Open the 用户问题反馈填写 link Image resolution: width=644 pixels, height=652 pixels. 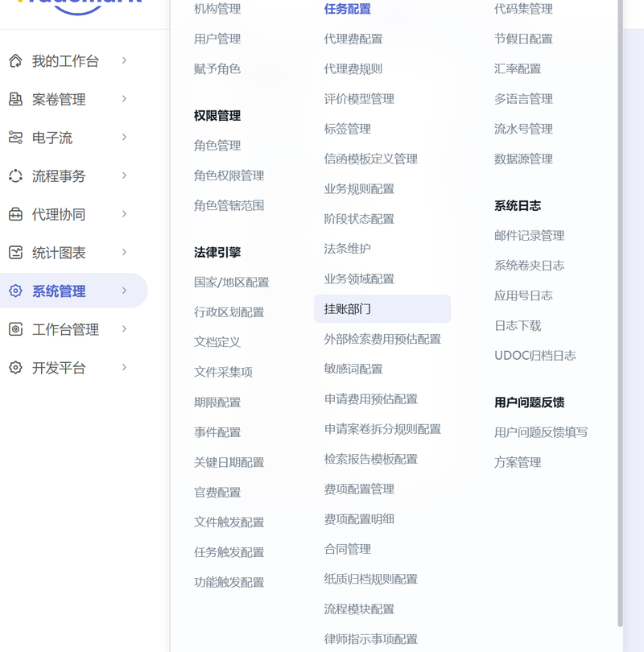(540, 432)
